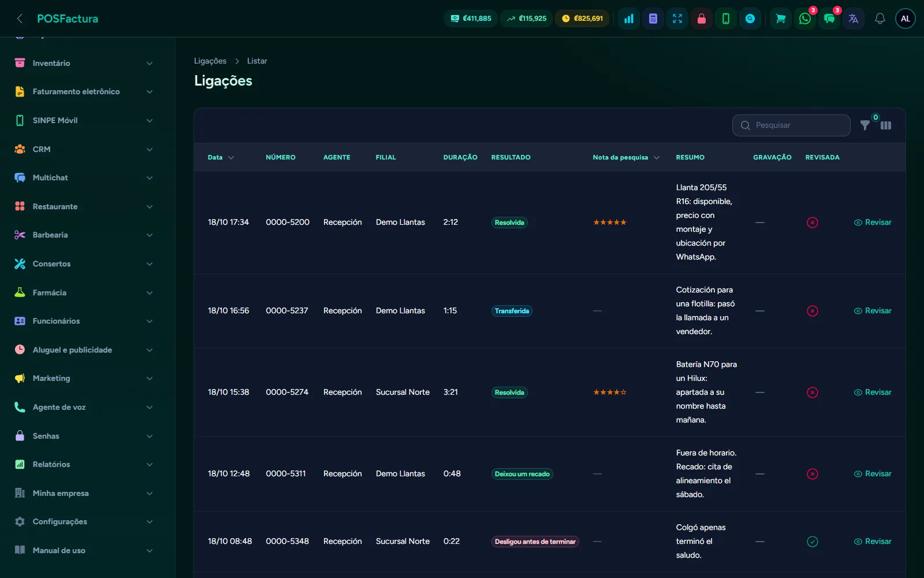This screenshot has width=924, height=578.
Task: Open AL user avatar menu
Action: [906, 18]
